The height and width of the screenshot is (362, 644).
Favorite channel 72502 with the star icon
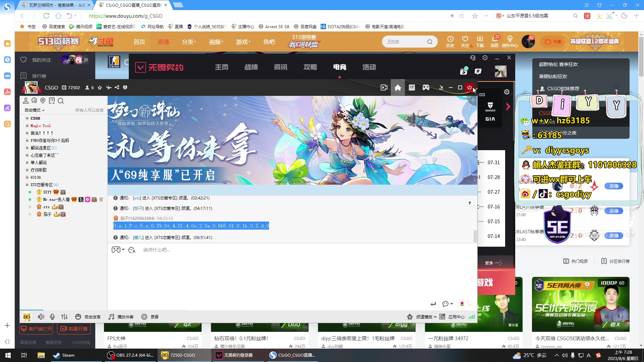(x=100, y=87)
